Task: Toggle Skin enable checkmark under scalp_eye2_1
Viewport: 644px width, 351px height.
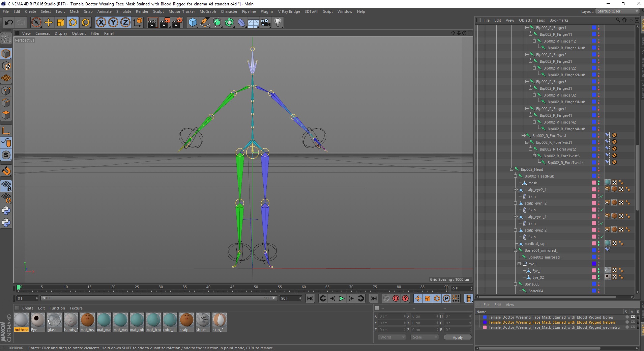Action: click(x=602, y=196)
